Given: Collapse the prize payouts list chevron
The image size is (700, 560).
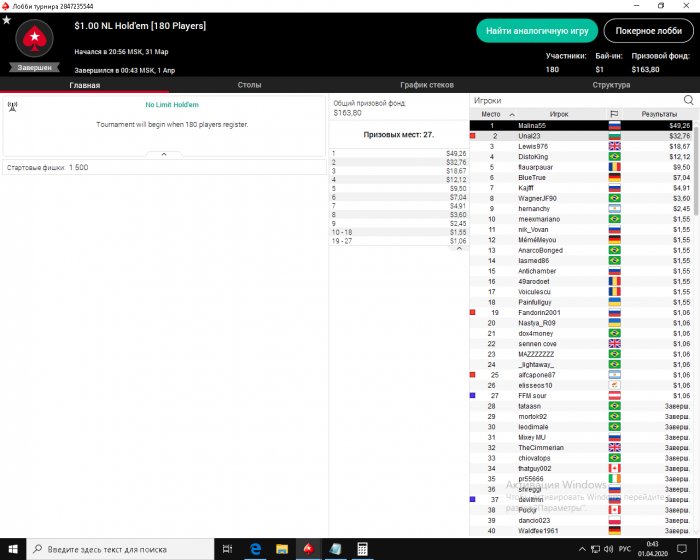Looking at the screenshot, I should click(459, 248).
